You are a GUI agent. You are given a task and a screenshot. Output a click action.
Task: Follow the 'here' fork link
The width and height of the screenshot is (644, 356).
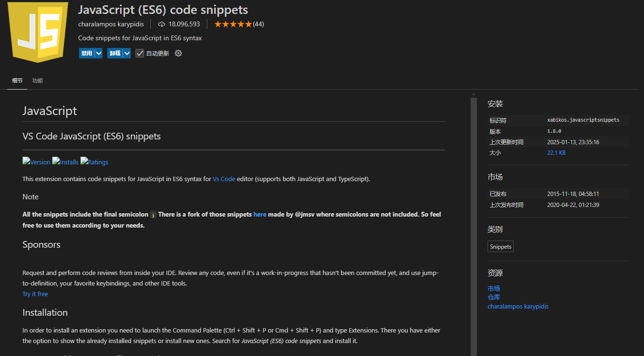coord(260,214)
